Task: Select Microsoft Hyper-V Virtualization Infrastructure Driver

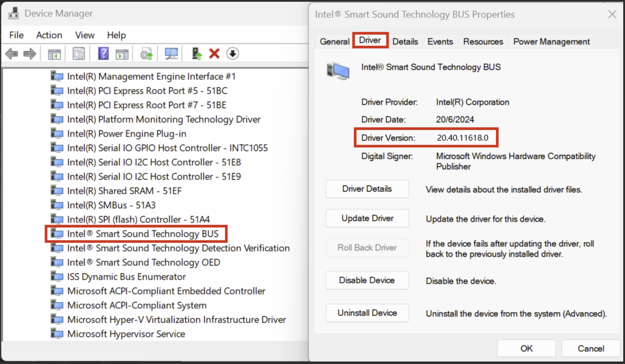Action: click(x=176, y=320)
